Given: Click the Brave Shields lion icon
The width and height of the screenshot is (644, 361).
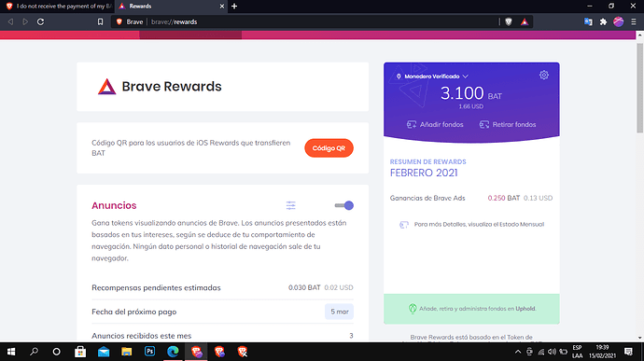Looking at the screenshot, I should 509,21.
